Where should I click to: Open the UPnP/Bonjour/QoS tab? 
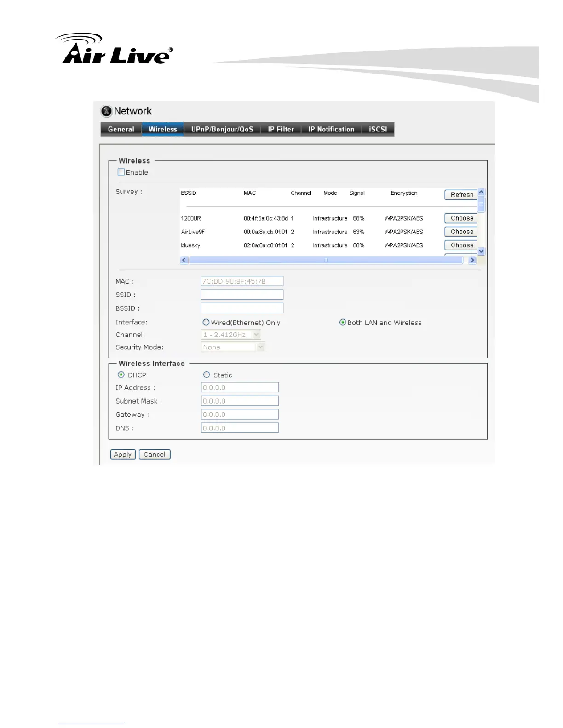click(222, 129)
